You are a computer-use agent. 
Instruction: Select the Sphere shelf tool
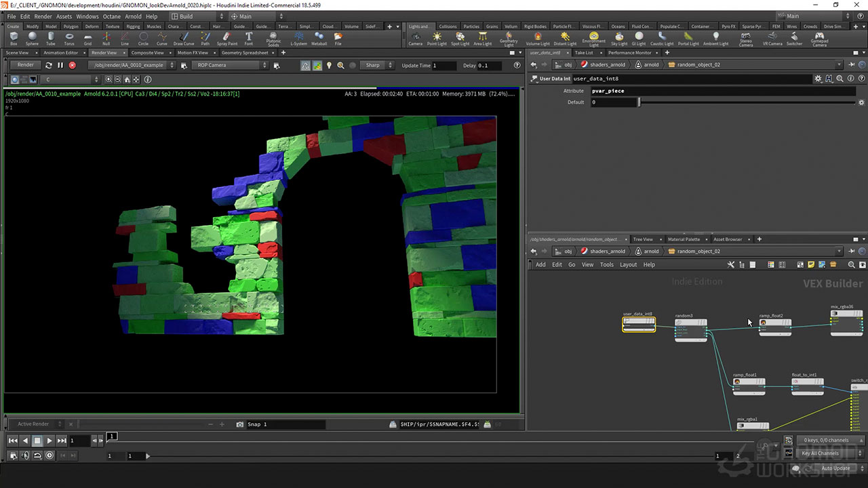(32, 38)
